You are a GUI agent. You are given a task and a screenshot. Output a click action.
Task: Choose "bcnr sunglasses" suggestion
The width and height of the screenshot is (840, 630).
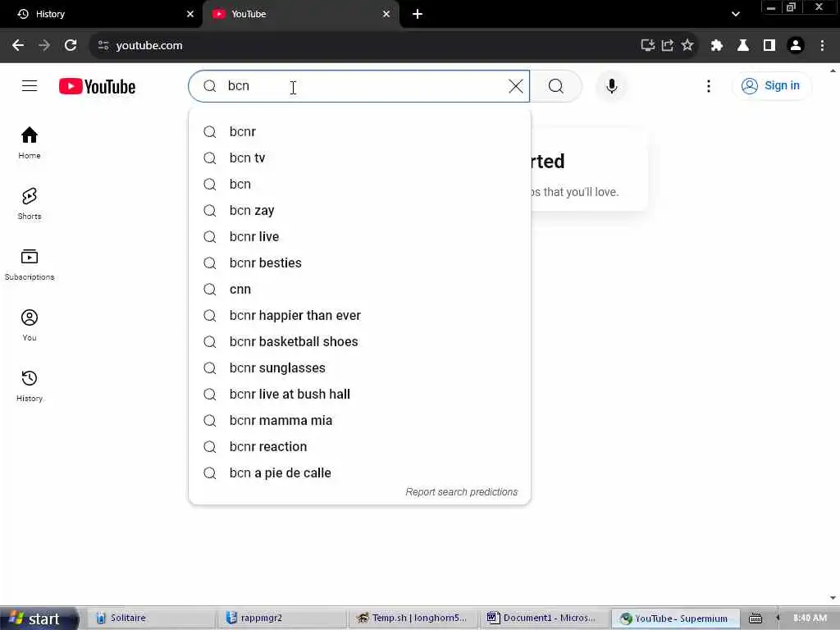click(x=359, y=367)
